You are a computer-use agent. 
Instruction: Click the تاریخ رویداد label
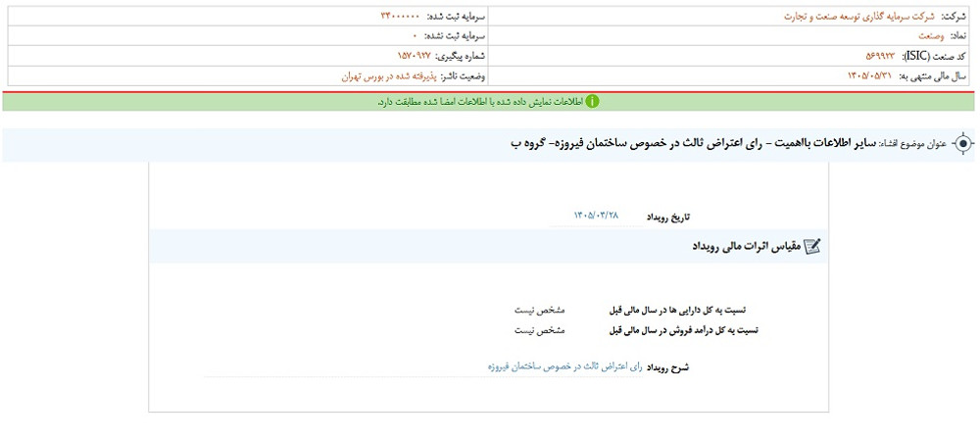point(668,217)
